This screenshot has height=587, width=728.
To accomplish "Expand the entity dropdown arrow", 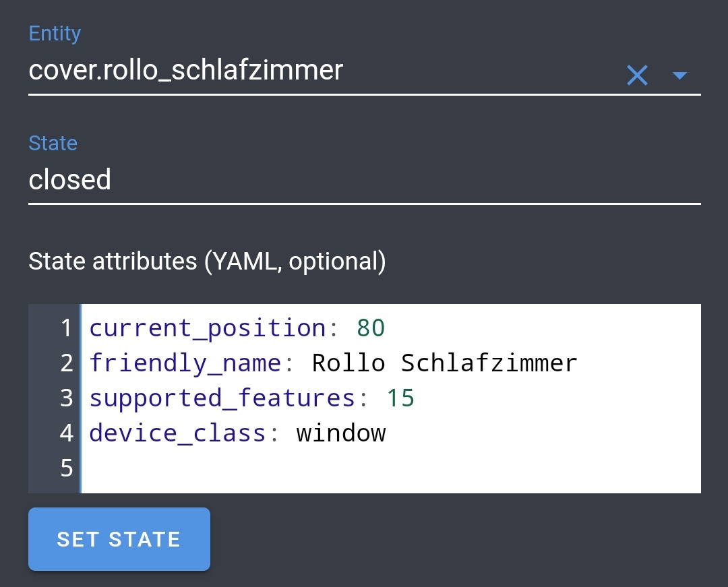I will point(679,75).
